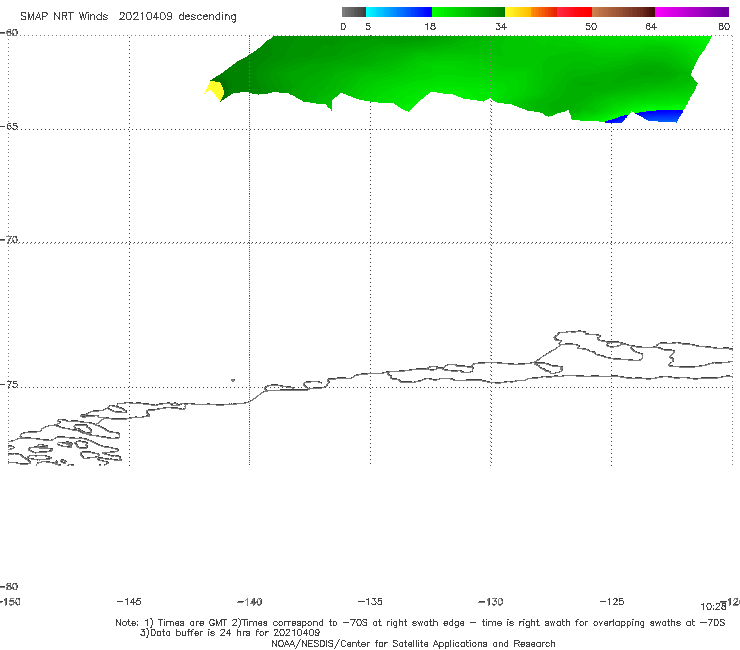This screenshot has height=650, width=740.
Task: Click the longitude label '-145'
Action: click(129, 602)
